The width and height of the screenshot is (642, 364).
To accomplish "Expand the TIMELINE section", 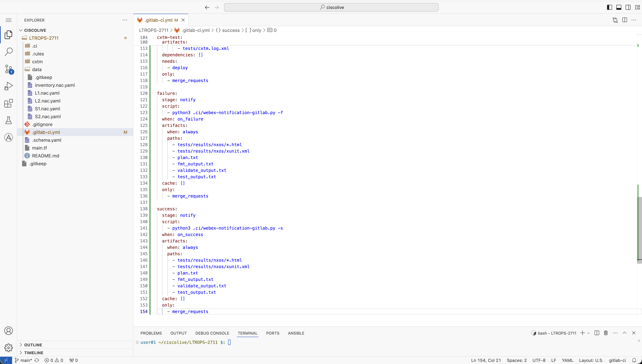I will point(34,352).
